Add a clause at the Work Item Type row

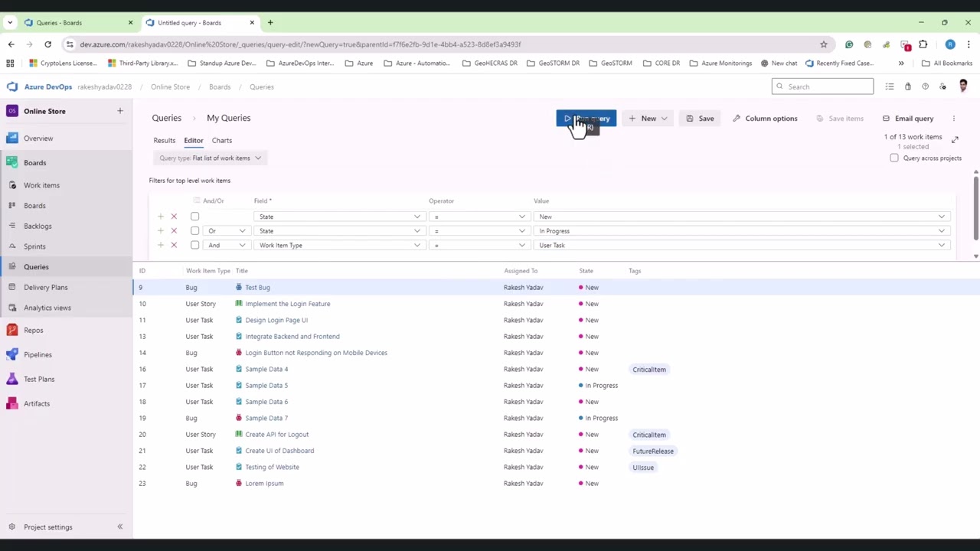(x=160, y=246)
